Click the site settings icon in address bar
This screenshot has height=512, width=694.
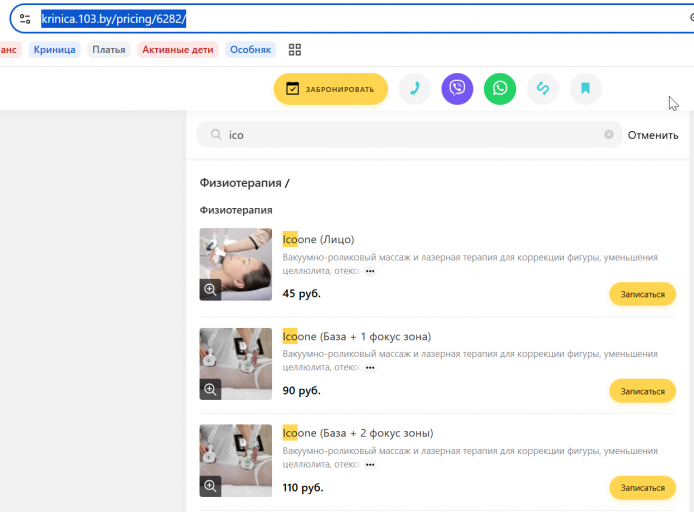tap(25, 19)
